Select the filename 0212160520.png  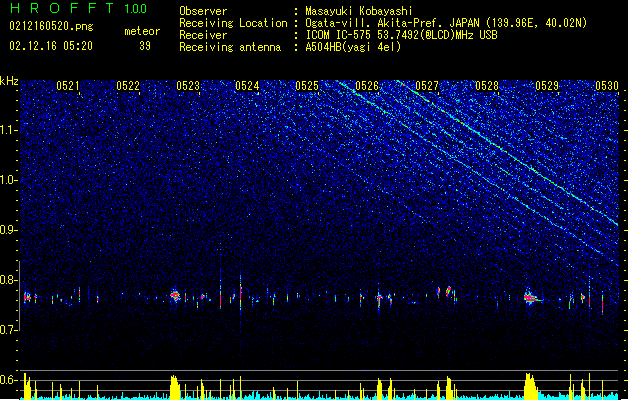51,27
